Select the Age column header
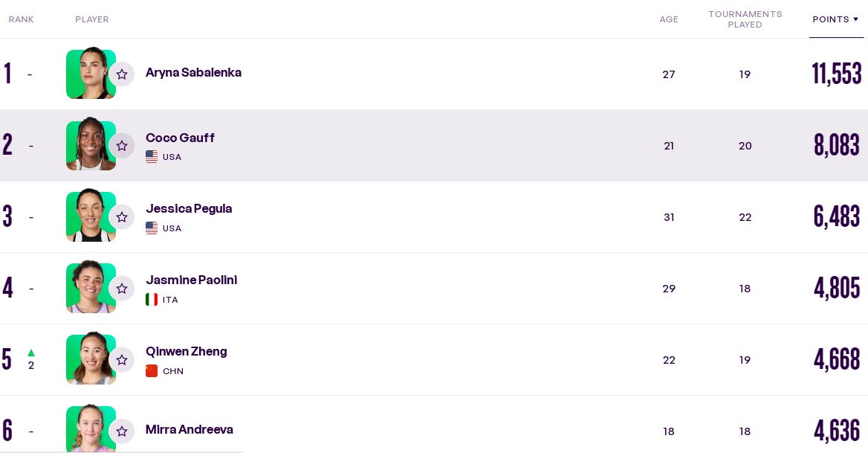Viewport: 868px width, 453px height. pyautogui.click(x=669, y=19)
